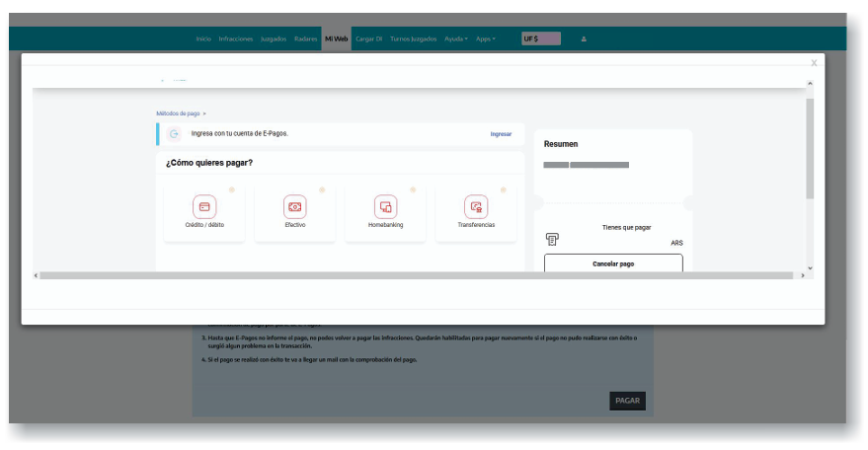Image resolution: width=868 pixels, height=450 pixels.
Task: Close the payment modal with X
Action: click(x=814, y=63)
